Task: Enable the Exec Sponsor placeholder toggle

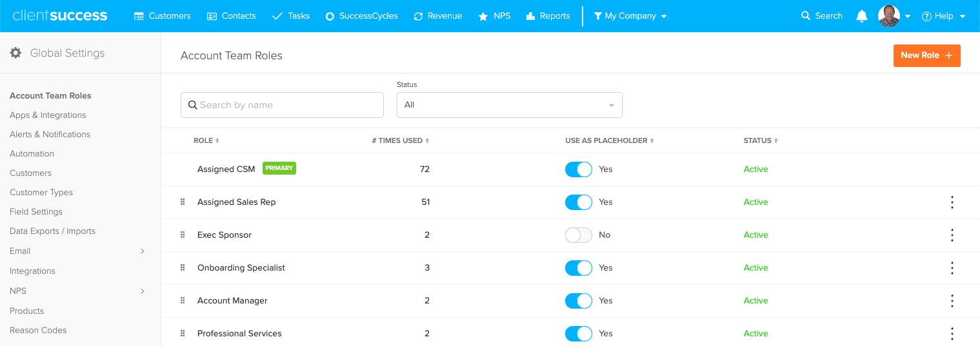Action: coord(578,235)
